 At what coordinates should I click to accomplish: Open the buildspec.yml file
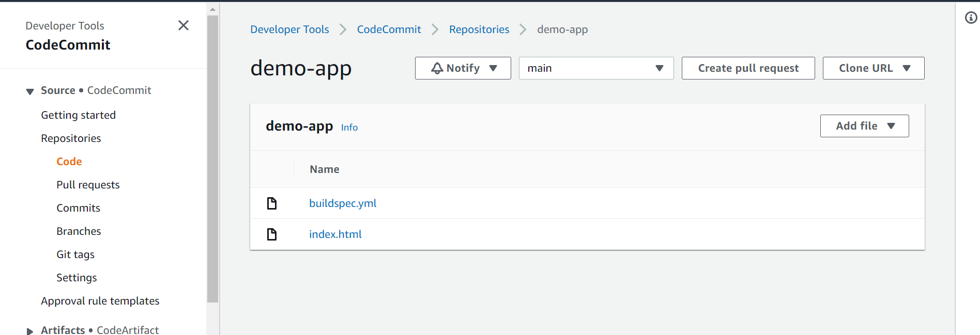[343, 203]
